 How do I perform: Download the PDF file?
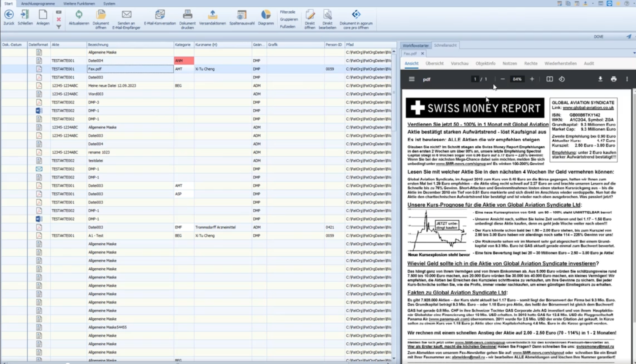tap(600, 79)
